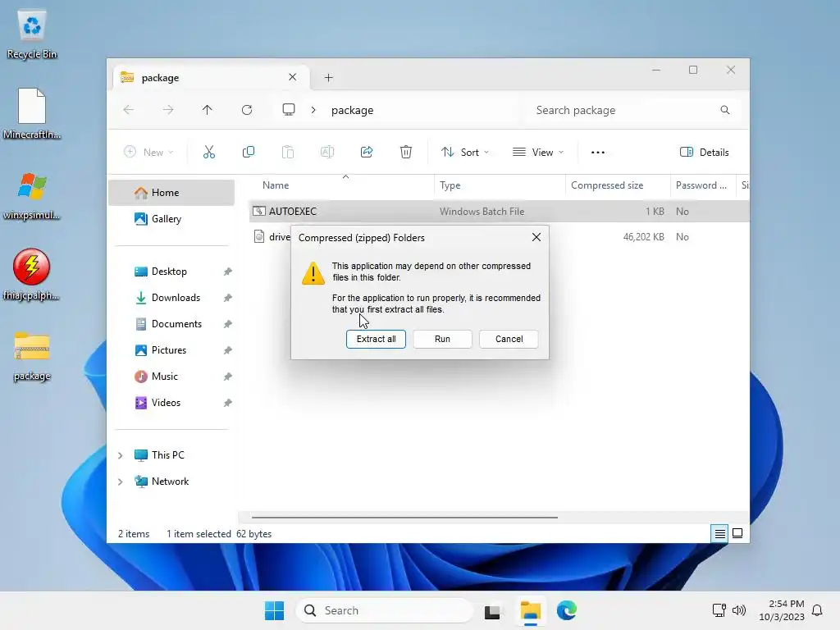Sort by Compressed size column header
The height and width of the screenshot is (630, 840).
[x=618, y=185]
